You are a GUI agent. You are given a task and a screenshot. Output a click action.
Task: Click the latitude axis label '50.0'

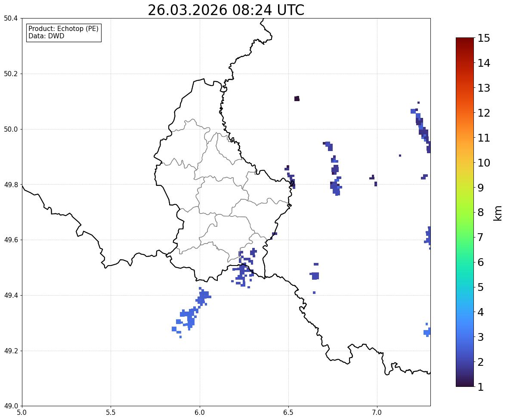[x=11, y=130]
